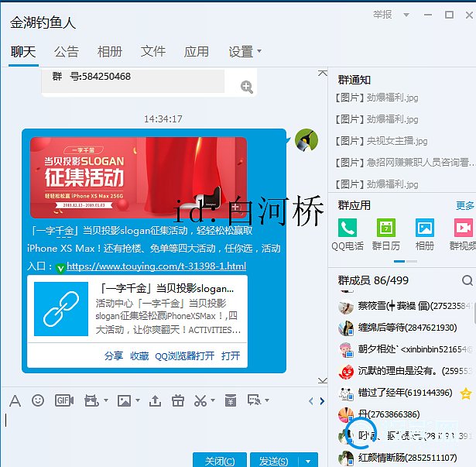Switch to 文件 tab
Screen dimensions: 476x467
point(153,52)
